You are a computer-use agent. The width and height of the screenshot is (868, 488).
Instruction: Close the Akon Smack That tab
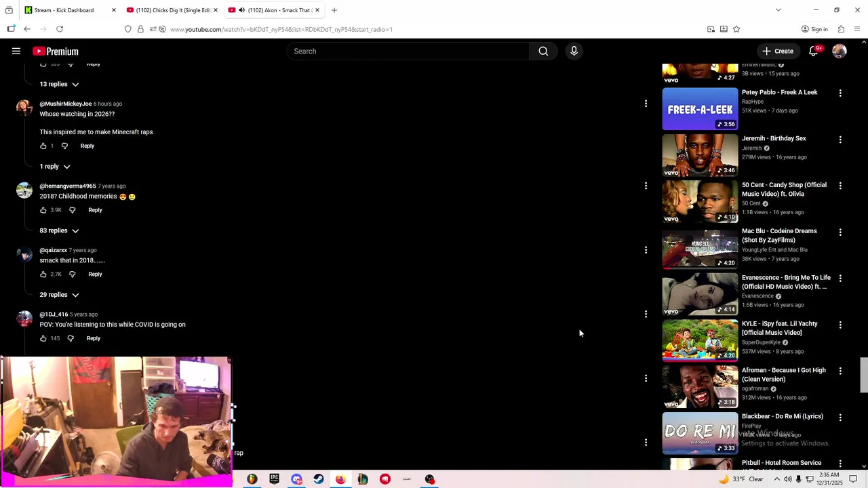pyautogui.click(x=317, y=10)
